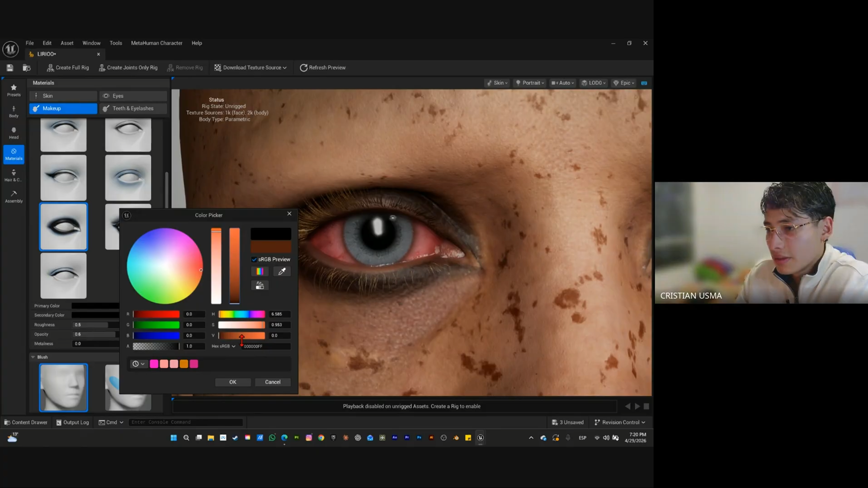Select the Materials sidebar panel
Screen dimensions: 868x488
point(14,154)
